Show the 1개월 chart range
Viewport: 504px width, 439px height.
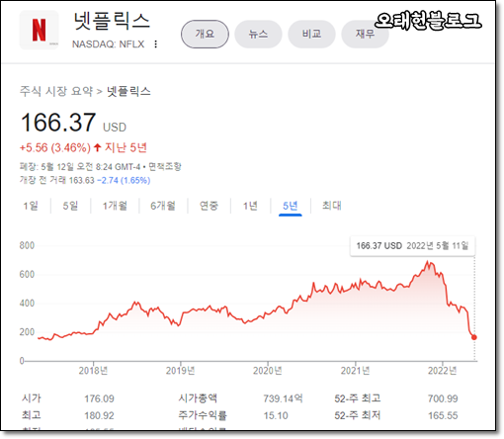pyautogui.click(x=115, y=206)
